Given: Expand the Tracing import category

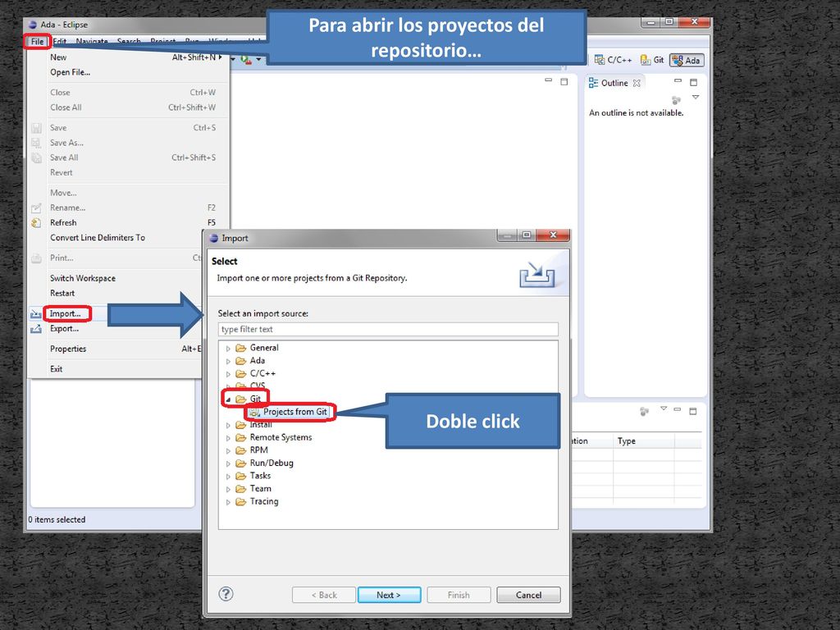Looking at the screenshot, I should [228, 503].
